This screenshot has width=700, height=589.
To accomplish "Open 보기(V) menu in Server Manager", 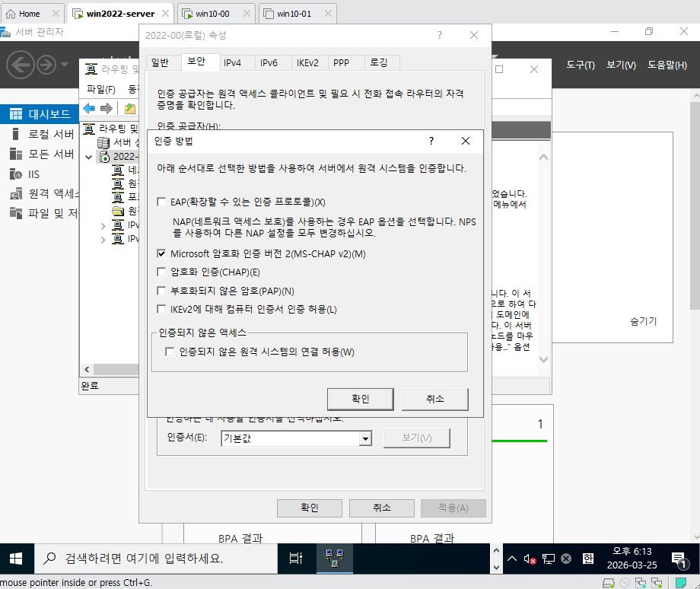I will [621, 65].
